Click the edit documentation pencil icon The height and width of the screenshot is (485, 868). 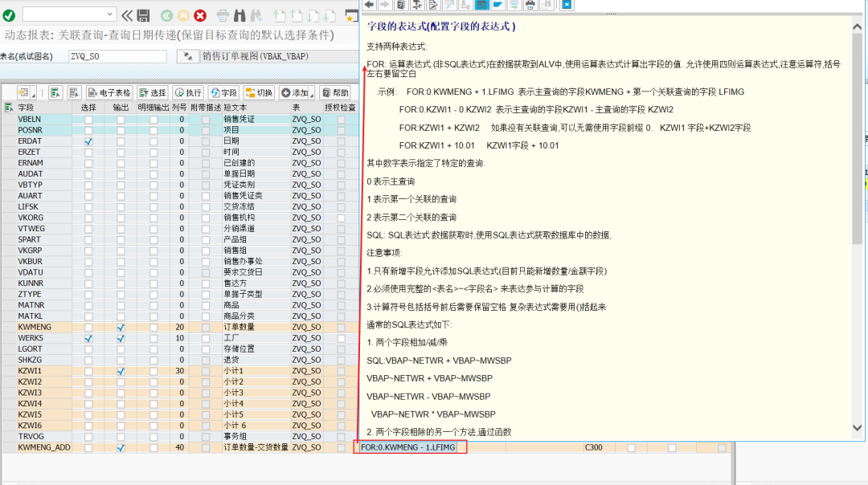click(x=433, y=5)
